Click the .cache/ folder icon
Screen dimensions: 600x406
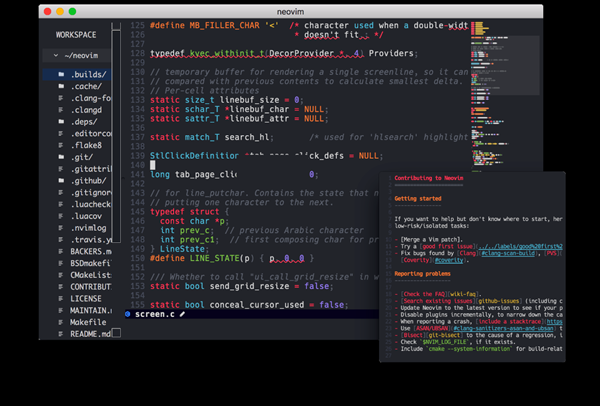click(61, 86)
